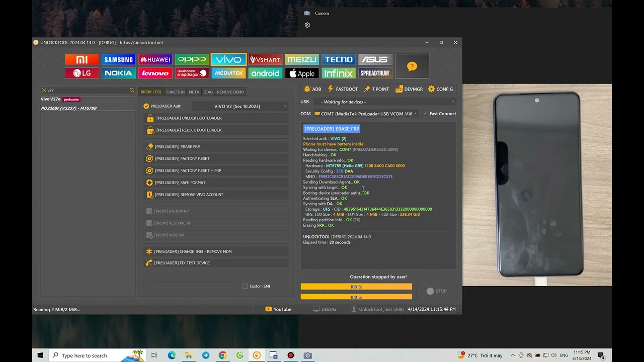The height and width of the screenshot is (362, 644).
Task: Switch to the REMOVE DEMO tab
Action: (230, 92)
